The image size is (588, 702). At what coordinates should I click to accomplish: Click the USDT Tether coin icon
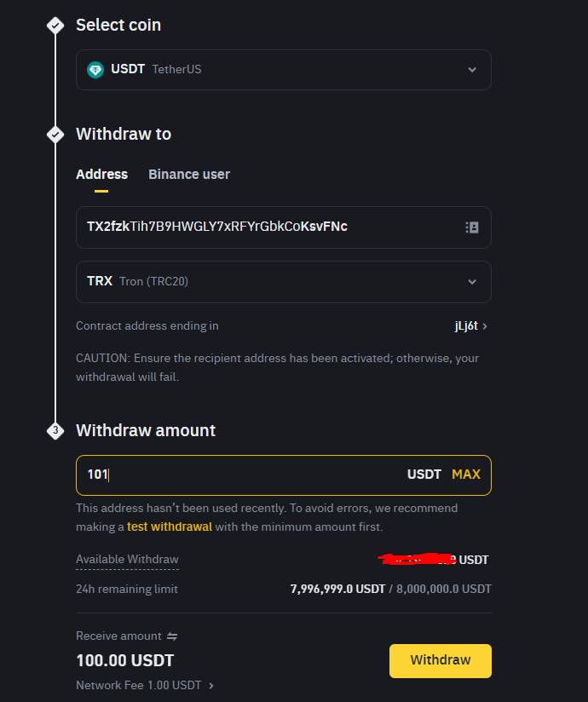point(95,69)
